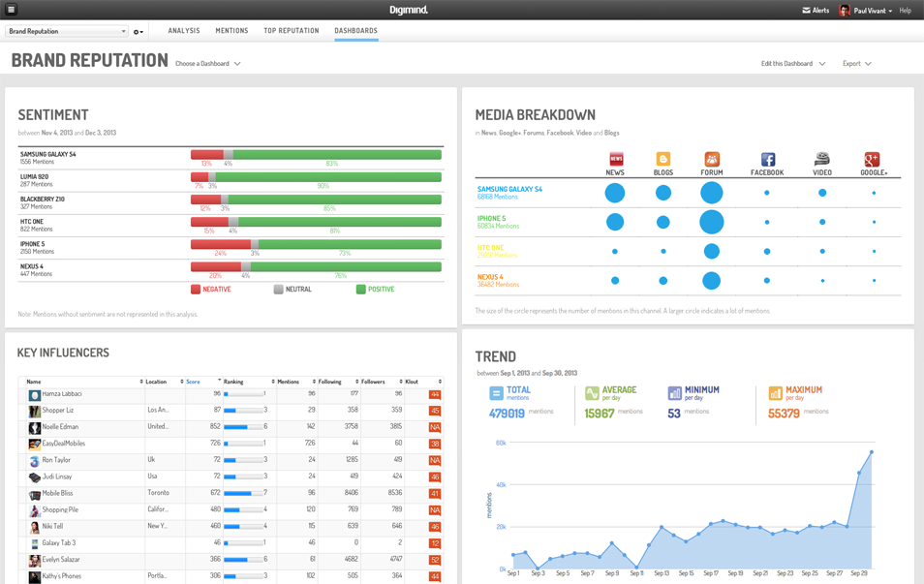Select the Dashboards tab

coord(355,31)
